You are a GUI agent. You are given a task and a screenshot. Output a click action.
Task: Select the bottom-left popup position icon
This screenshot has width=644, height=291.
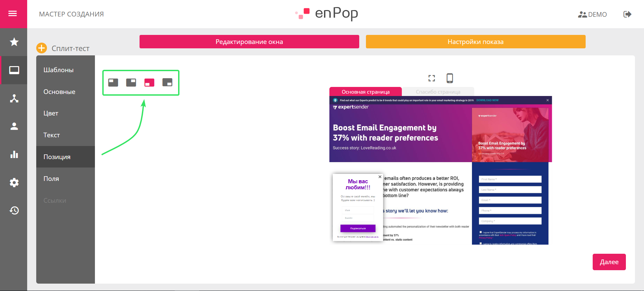(149, 83)
